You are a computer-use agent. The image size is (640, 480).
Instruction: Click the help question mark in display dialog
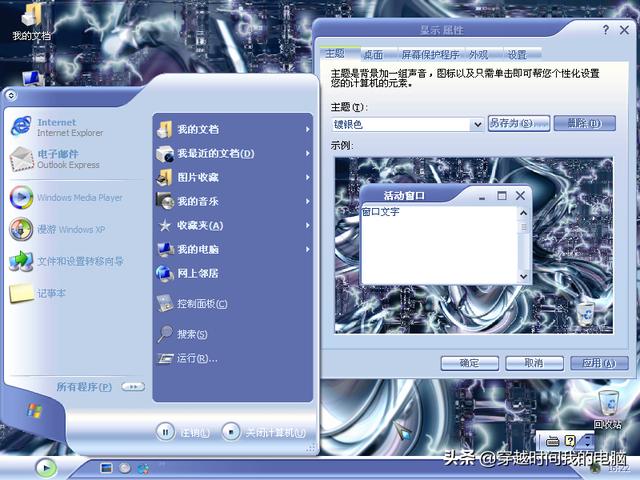[x=606, y=30]
